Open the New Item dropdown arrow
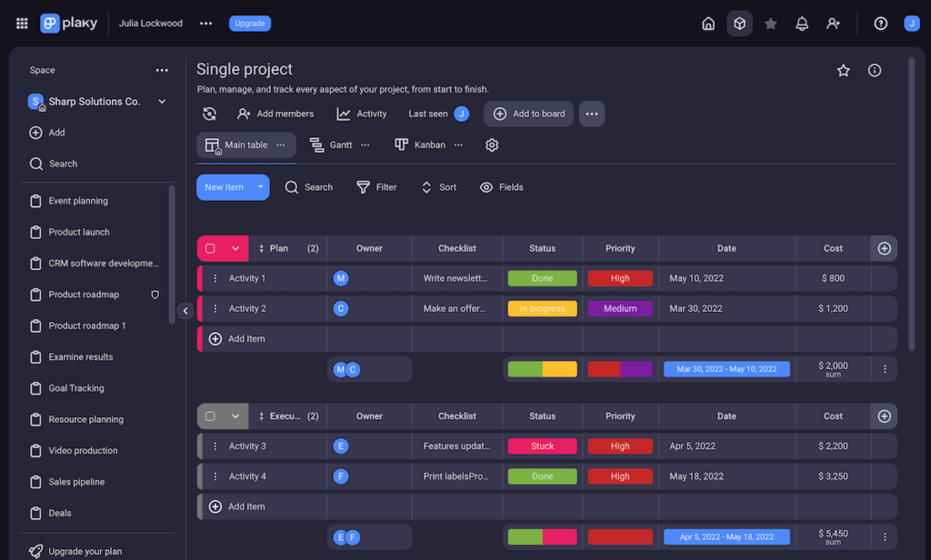This screenshot has height=560, width=931. pos(260,187)
